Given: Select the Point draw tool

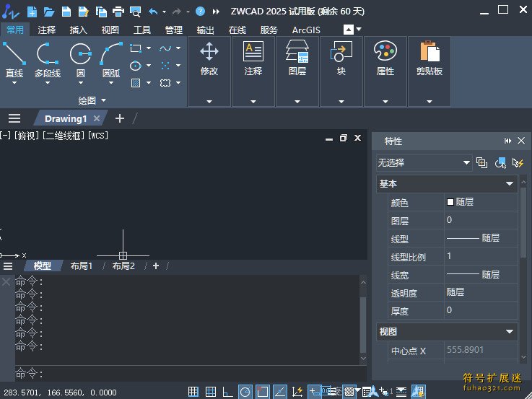Looking at the screenshot, I should pyautogui.click(x=165, y=66).
